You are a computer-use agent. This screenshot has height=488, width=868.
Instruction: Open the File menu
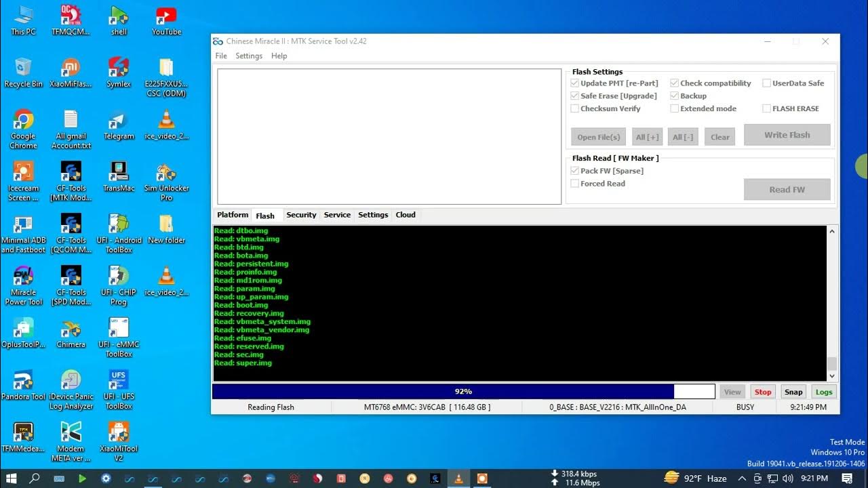coord(221,56)
